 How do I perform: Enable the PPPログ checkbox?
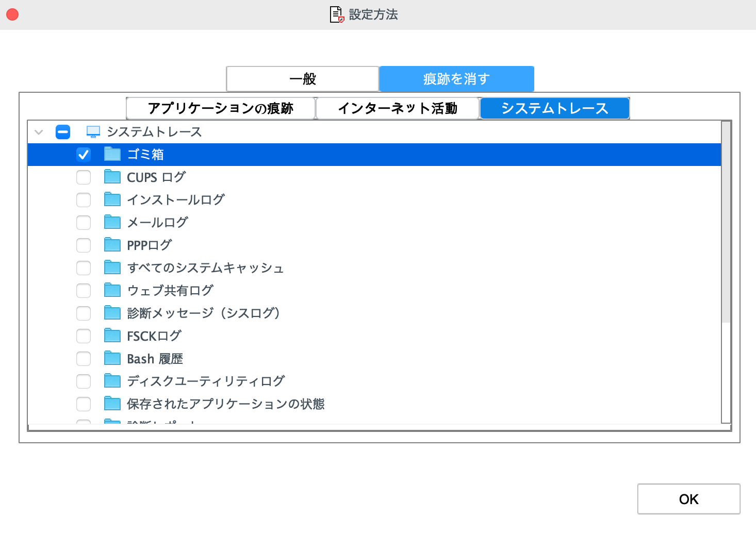[x=84, y=245]
